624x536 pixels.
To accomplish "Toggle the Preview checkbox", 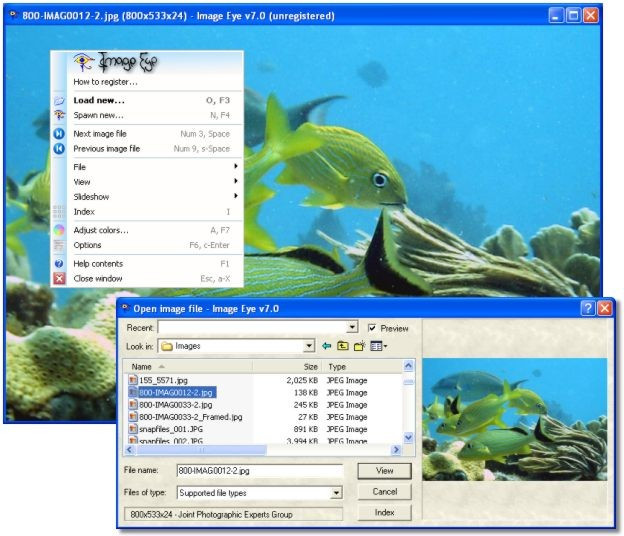I will pos(372,328).
